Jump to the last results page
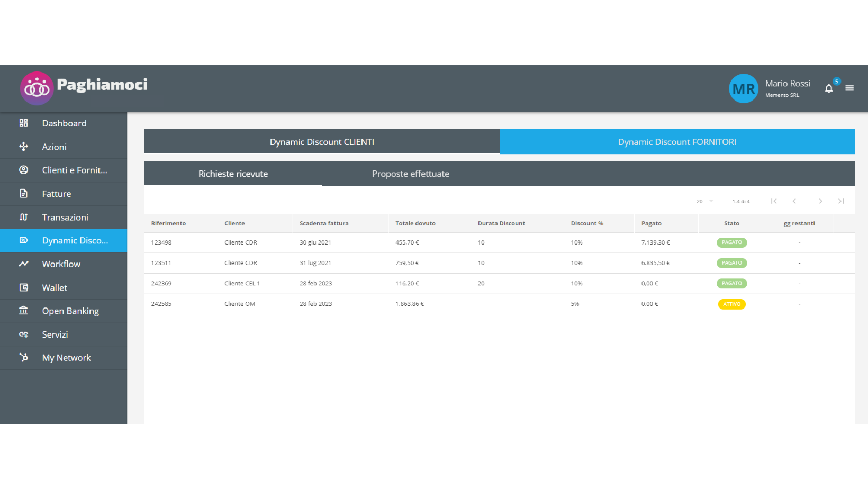Image resolution: width=868 pixels, height=489 pixels. click(x=841, y=201)
